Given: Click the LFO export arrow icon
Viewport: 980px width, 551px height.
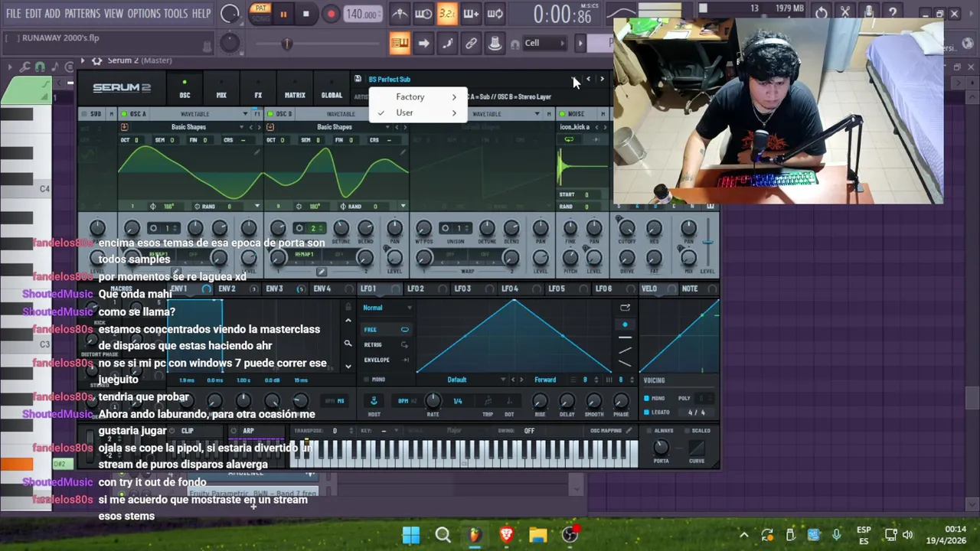Looking at the screenshot, I should coord(625,308).
